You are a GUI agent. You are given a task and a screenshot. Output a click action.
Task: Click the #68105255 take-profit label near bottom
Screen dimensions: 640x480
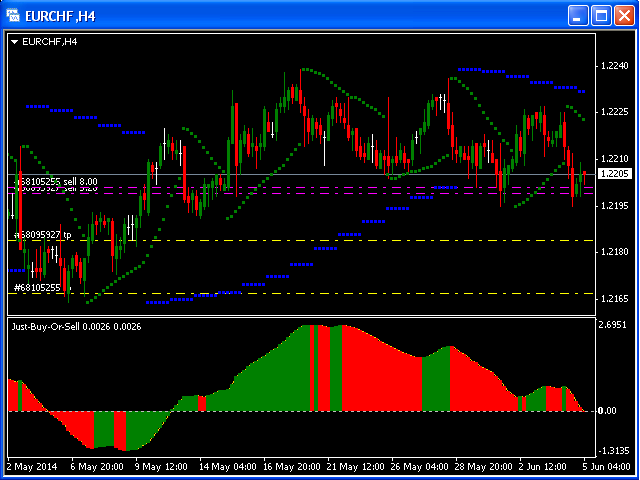(x=41, y=288)
